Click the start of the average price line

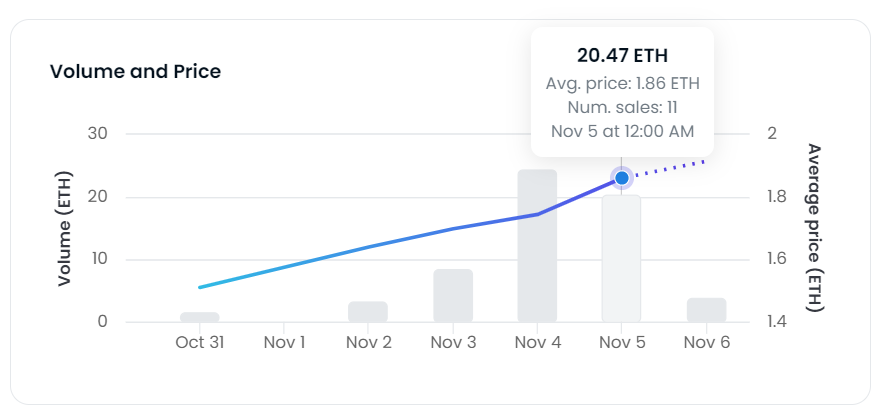click(x=200, y=287)
